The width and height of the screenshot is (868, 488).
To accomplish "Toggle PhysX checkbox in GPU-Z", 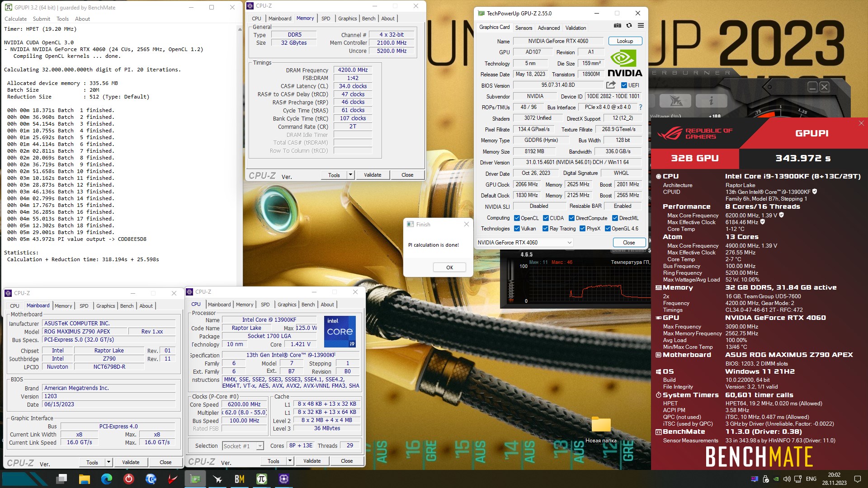I will (582, 229).
